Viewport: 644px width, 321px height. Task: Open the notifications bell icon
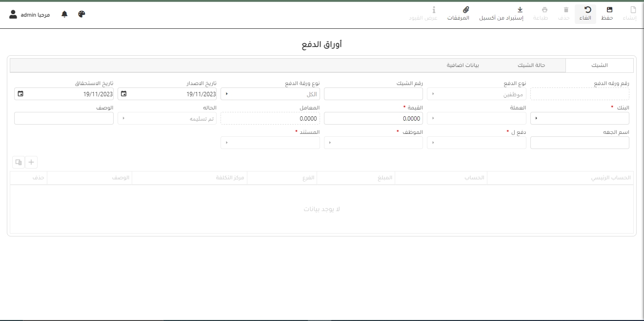(64, 14)
